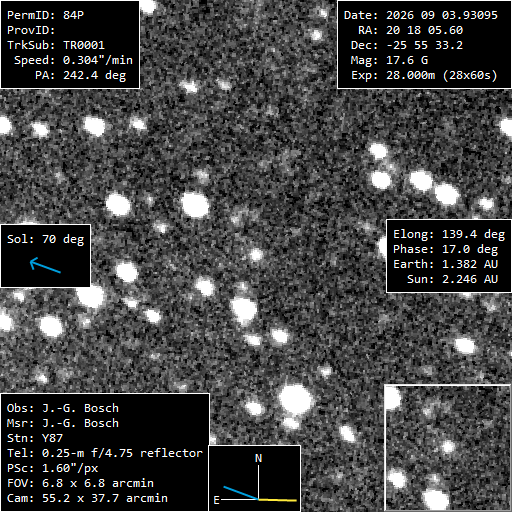Click the TrkSub TR0001 text
512x512 pixels.
[x=56, y=45]
